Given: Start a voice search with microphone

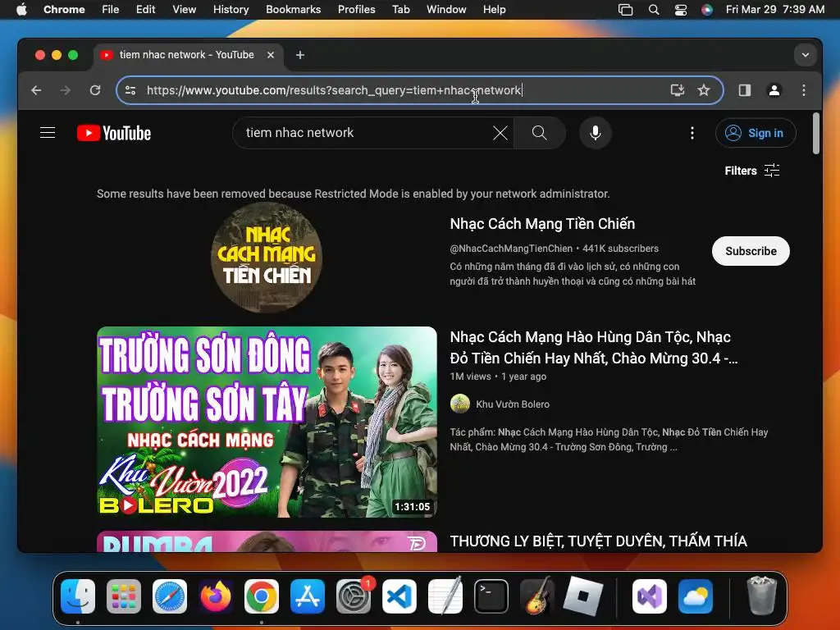Looking at the screenshot, I should [x=596, y=133].
